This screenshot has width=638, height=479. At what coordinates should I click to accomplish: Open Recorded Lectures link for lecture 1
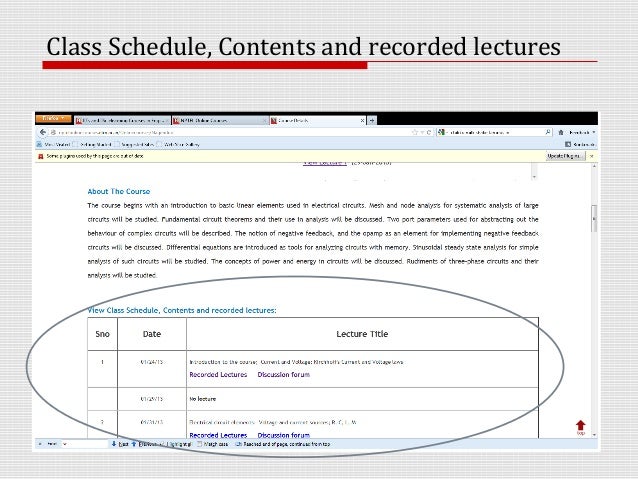click(218, 374)
